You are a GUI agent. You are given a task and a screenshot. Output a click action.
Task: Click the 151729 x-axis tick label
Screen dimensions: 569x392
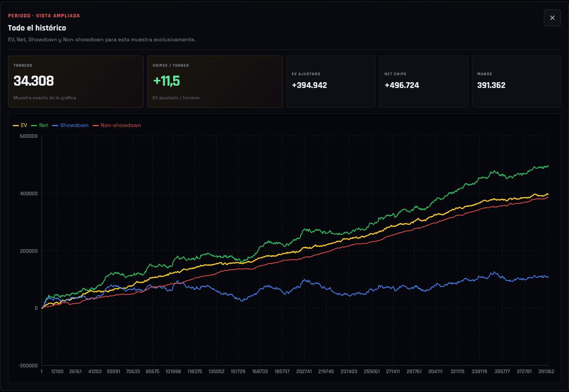pyautogui.click(x=238, y=372)
